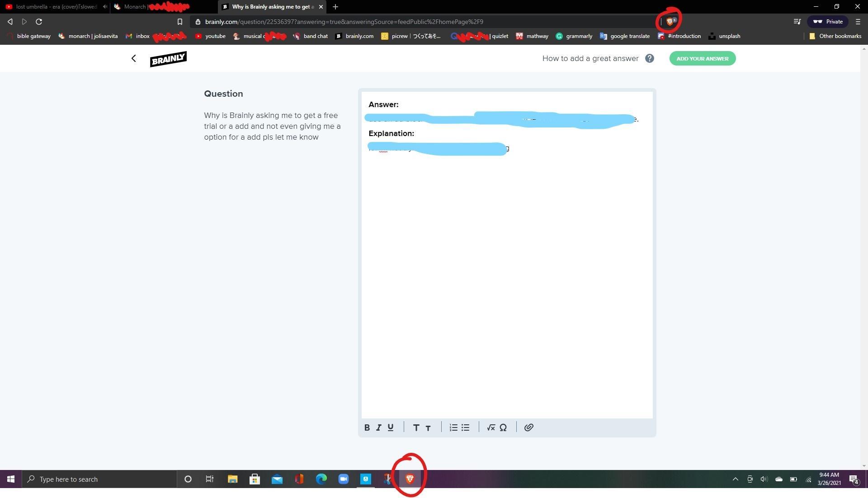
Task: Insert numbered list in answer
Action: [453, 428]
